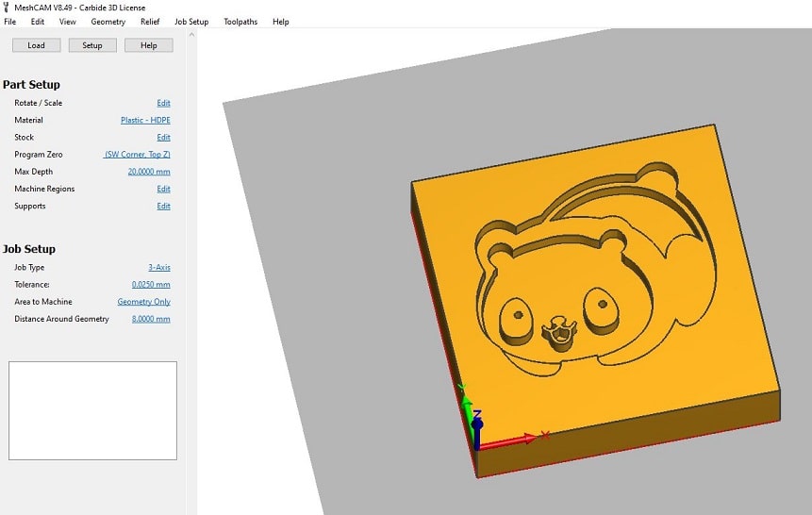The image size is (812, 515).
Task: Click the blue Z axis arrow in viewport
Action: point(477,432)
